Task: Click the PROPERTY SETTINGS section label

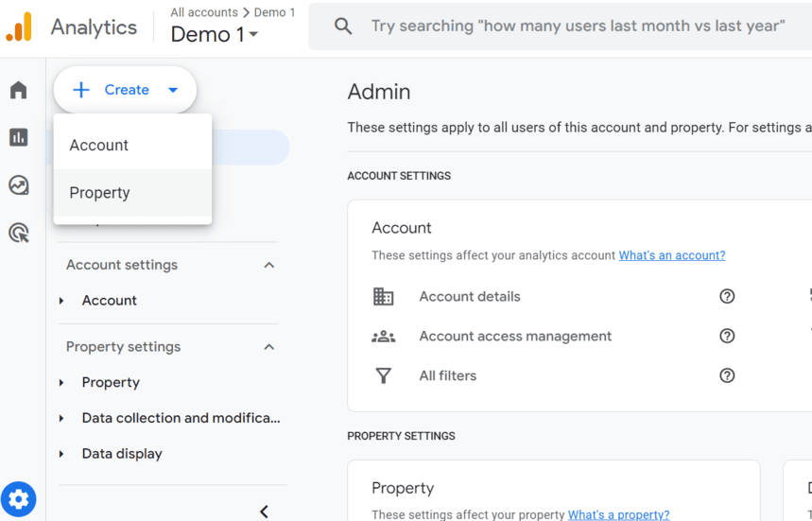Action: [401, 436]
